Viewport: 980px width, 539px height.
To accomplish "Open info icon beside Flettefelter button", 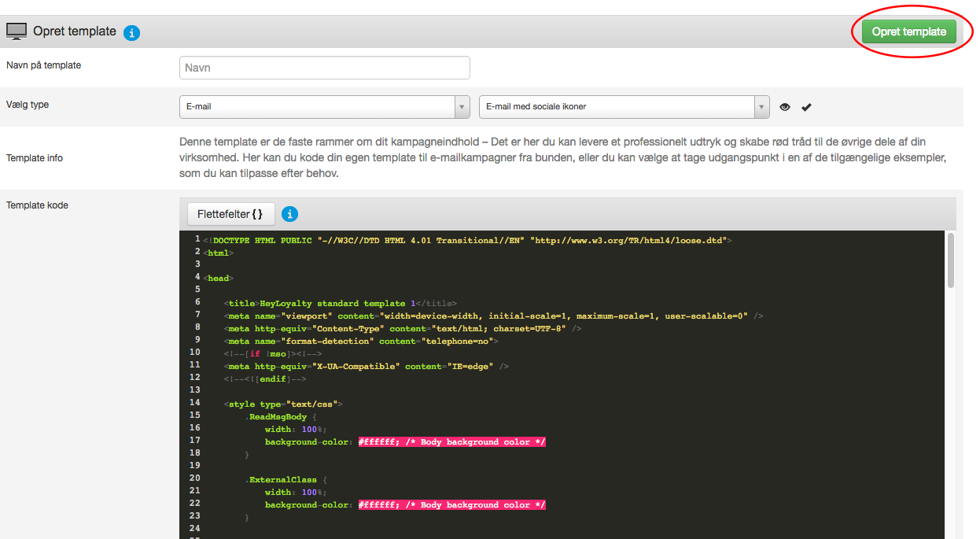I will coord(289,214).
